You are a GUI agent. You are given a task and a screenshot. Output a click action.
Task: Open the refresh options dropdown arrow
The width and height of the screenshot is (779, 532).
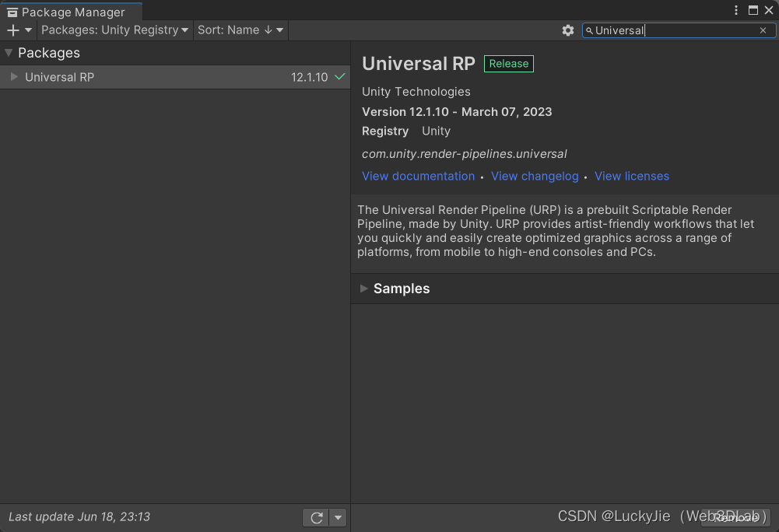pyautogui.click(x=338, y=517)
